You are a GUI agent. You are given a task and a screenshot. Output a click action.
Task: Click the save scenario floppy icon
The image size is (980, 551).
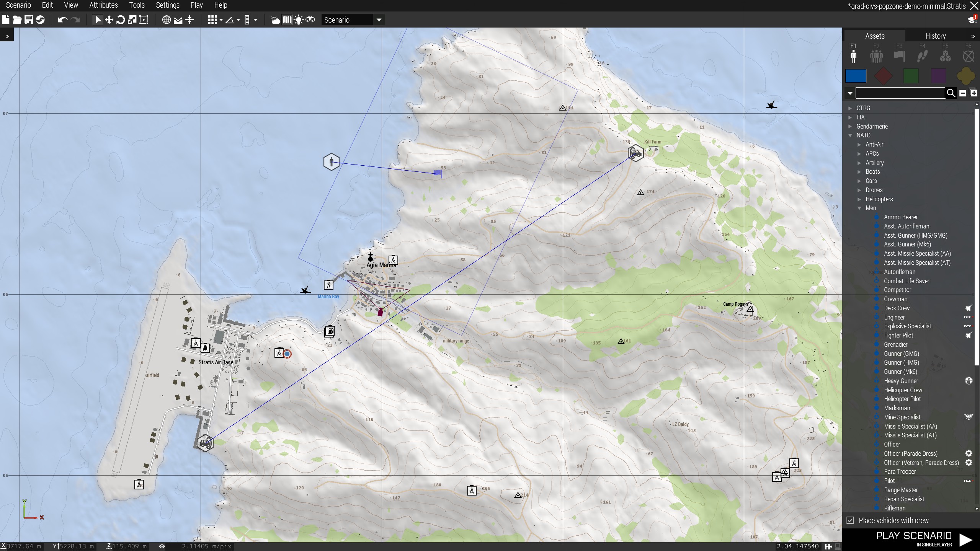(29, 20)
